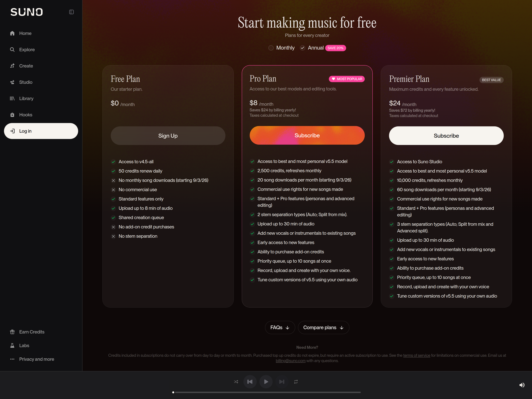Jump to the FAQs section

(280, 328)
